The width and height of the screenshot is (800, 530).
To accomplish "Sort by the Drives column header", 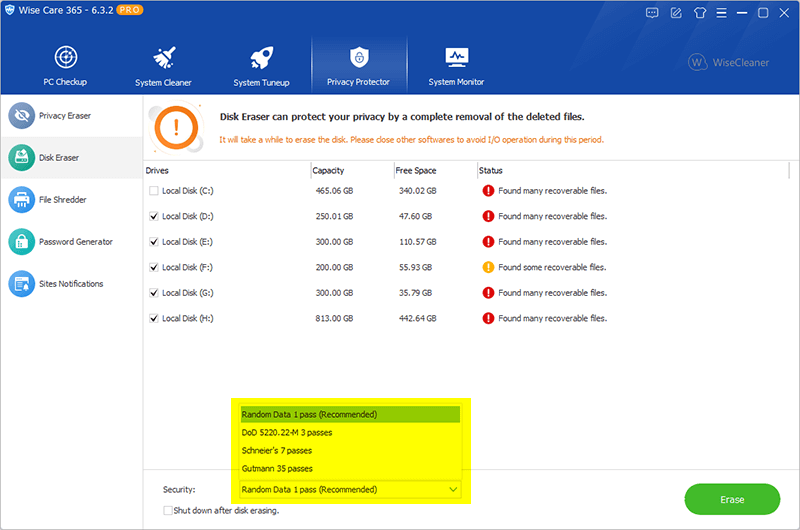I will click(157, 170).
